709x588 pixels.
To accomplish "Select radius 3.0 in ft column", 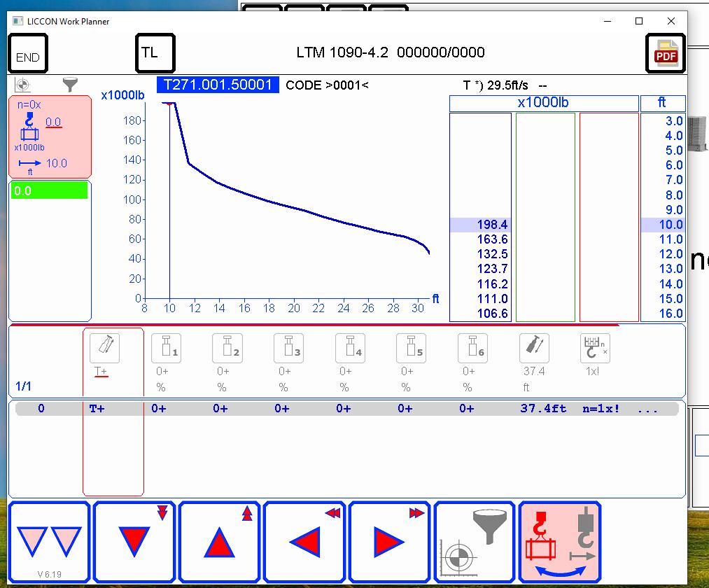I will point(674,121).
